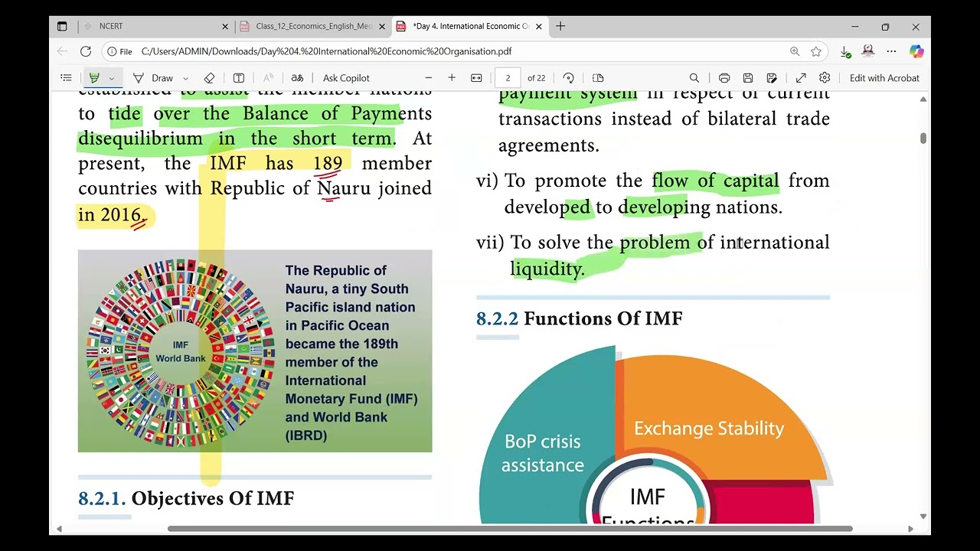Switch to Class_12_Economics tab
This screenshot has height=551, width=980.
click(312, 26)
